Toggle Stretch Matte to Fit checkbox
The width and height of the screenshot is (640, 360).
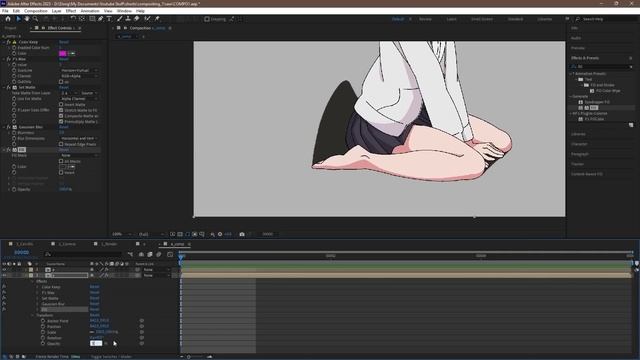[x=61, y=110]
